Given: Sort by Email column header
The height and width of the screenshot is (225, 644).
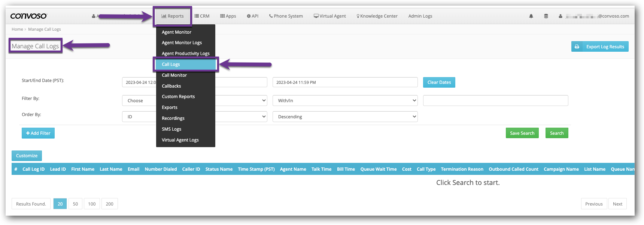Looking at the screenshot, I should 134,169.
